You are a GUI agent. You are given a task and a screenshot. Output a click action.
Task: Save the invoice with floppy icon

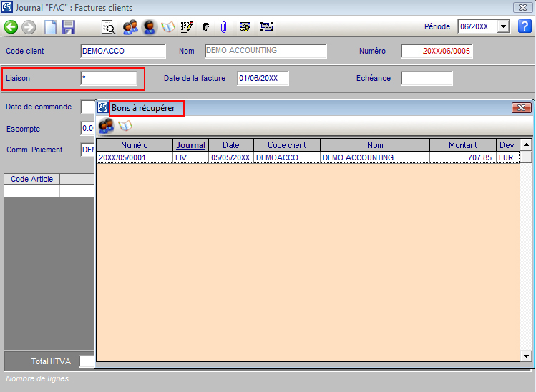(69, 27)
